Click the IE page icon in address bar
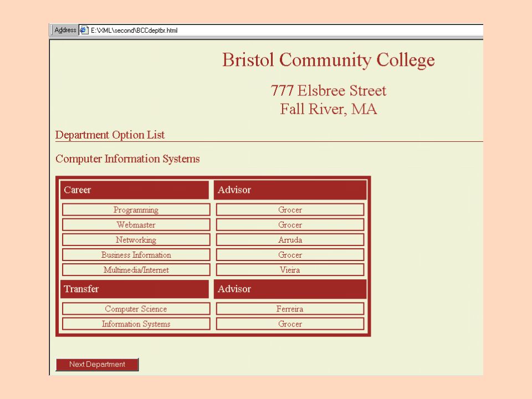This screenshot has height=399, width=532. [x=84, y=30]
